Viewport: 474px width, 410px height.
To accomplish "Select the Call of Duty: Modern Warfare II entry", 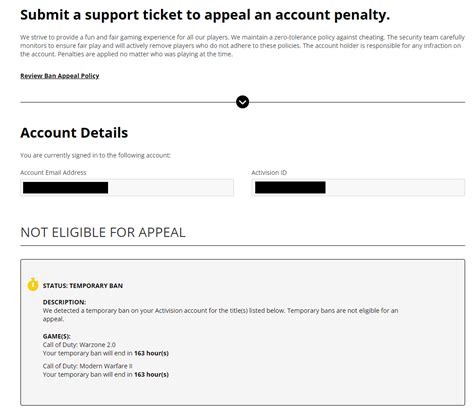I will (x=88, y=366).
